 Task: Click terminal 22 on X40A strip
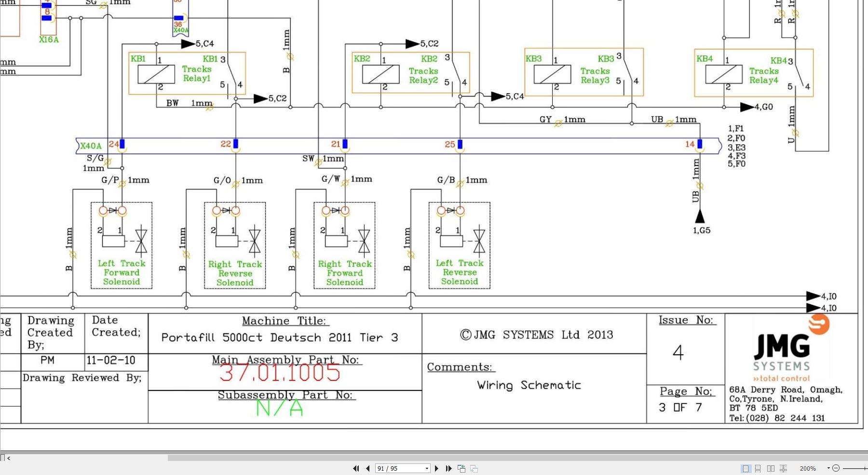pyautogui.click(x=235, y=144)
